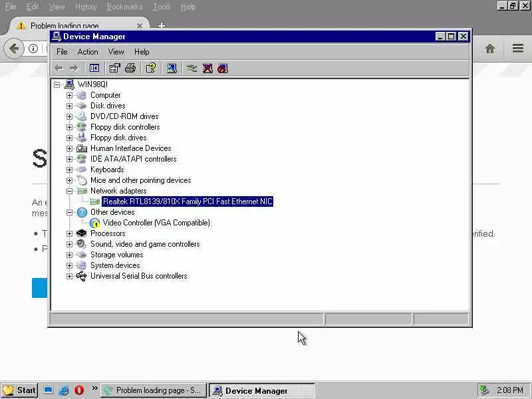
Task: Click the DVD/CD-ROM drives icon
Action: click(81, 116)
